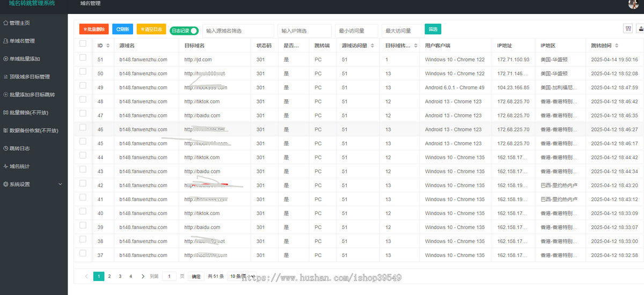Check the row with ID 51
The width and height of the screenshot is (644, 295).
pos(83,57)
